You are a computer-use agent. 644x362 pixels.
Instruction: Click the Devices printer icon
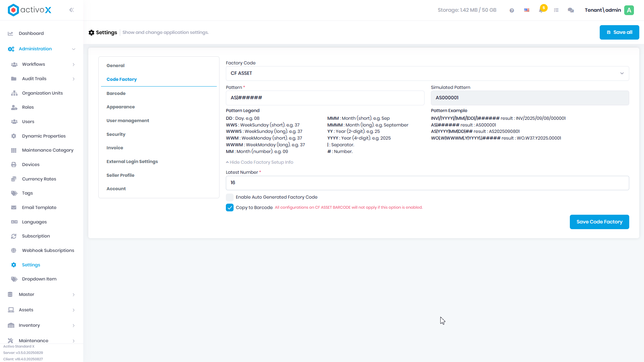coord(14,165)
